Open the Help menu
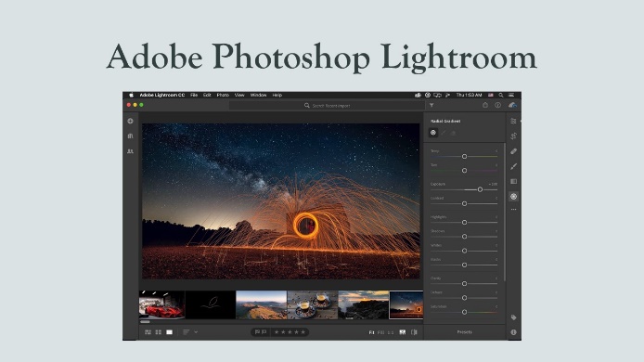Viewport: 644px width, 362px height. coord(277,95)
